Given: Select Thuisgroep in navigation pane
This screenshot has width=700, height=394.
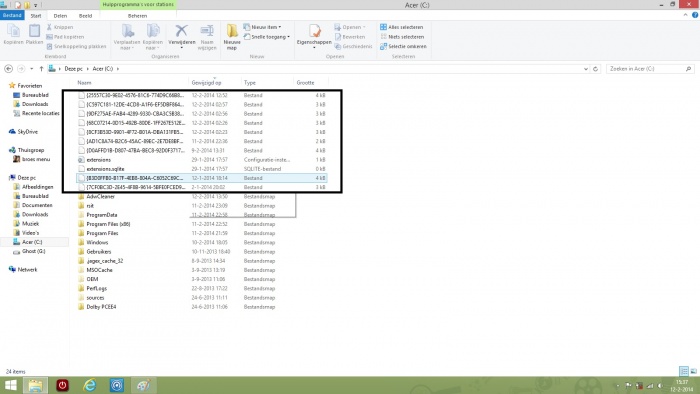Looking at the screenshot, I should click(31, 150).
